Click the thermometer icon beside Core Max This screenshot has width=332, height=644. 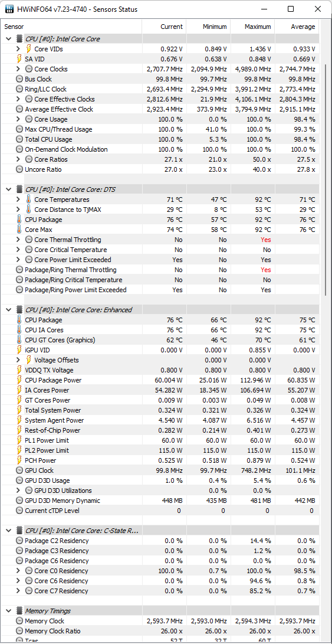[19, 230]
